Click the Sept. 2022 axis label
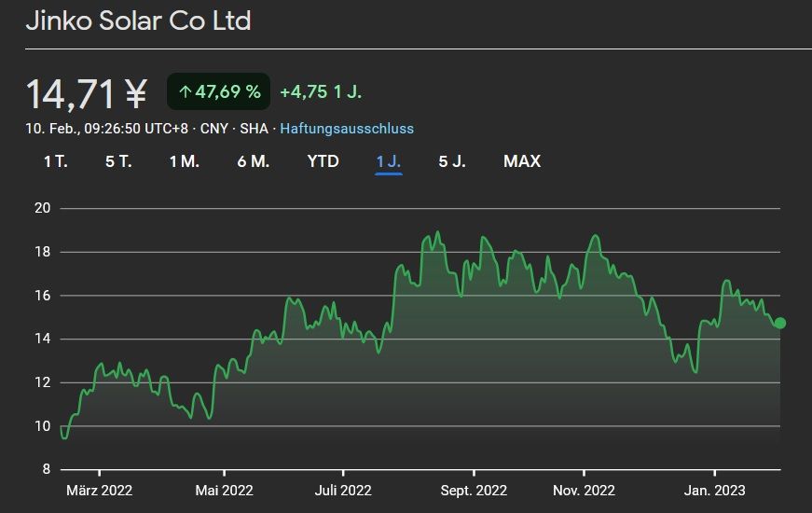Image resolution: width=812 pixels, height=513 pixels. [x=474, y=491]
